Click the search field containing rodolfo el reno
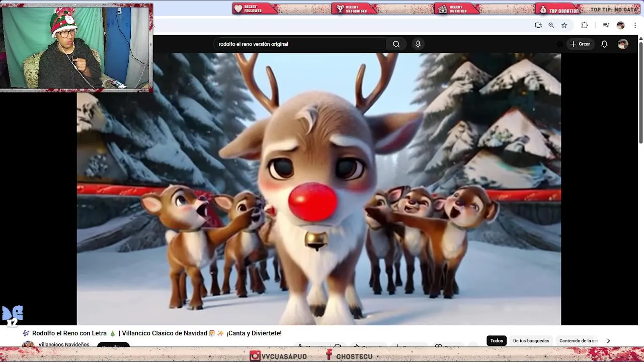 pos(300,44)
